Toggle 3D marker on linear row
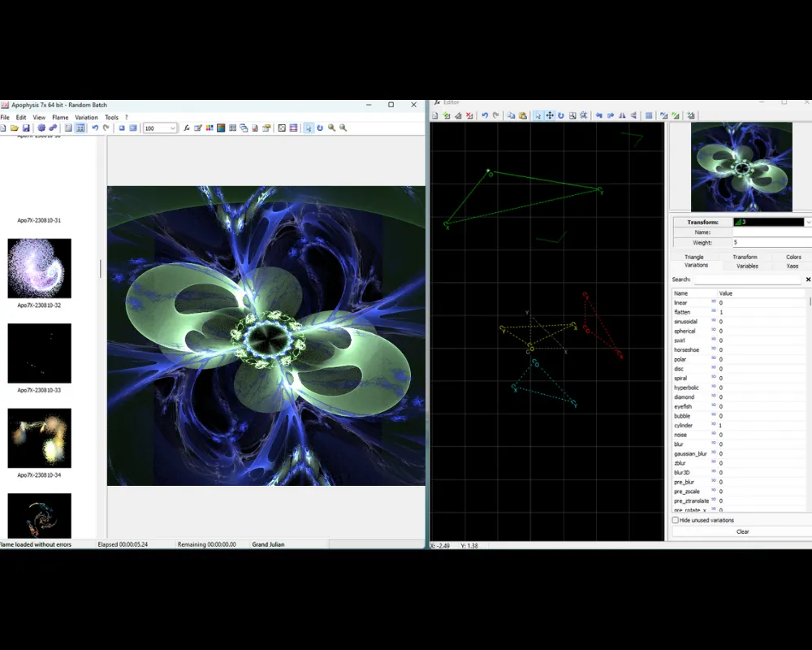Screen dimensions: 812x650 tap(714, 301)
